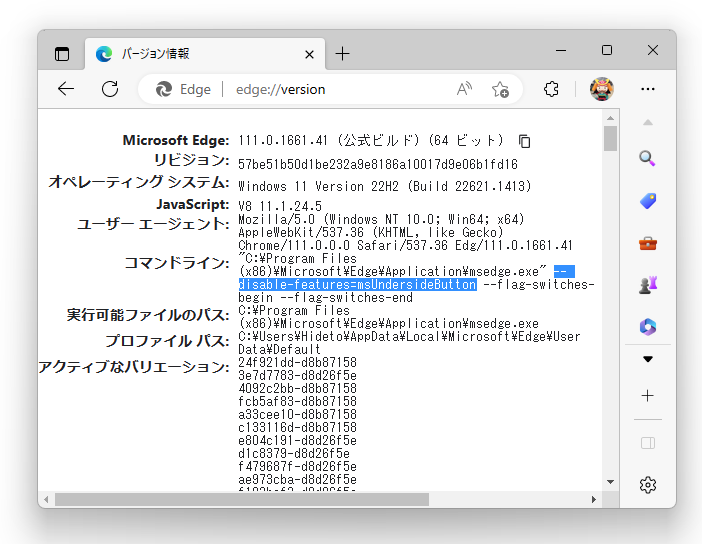Click variation f479687f-d8d26f5e
702x544 pixels.
click(297, 467)
